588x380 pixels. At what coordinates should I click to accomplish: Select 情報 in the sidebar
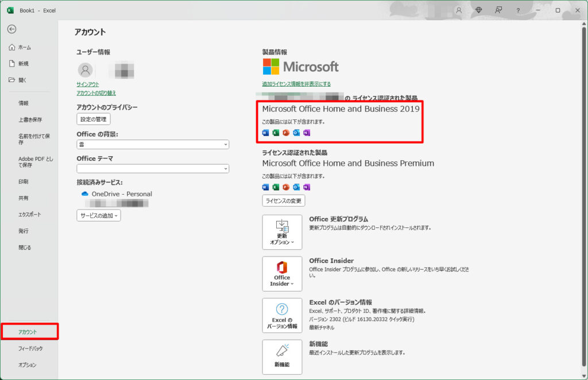[24, 103]
